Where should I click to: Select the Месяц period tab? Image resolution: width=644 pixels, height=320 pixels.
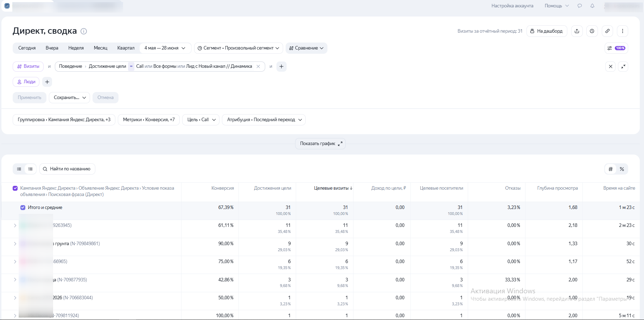click(101, 48)
